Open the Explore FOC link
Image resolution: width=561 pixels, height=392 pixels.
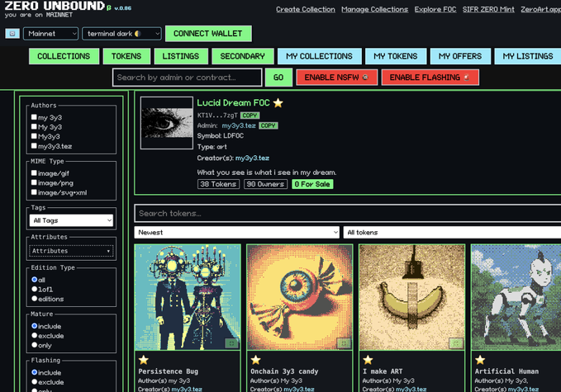pyautogui.click(x=435, y=10)
